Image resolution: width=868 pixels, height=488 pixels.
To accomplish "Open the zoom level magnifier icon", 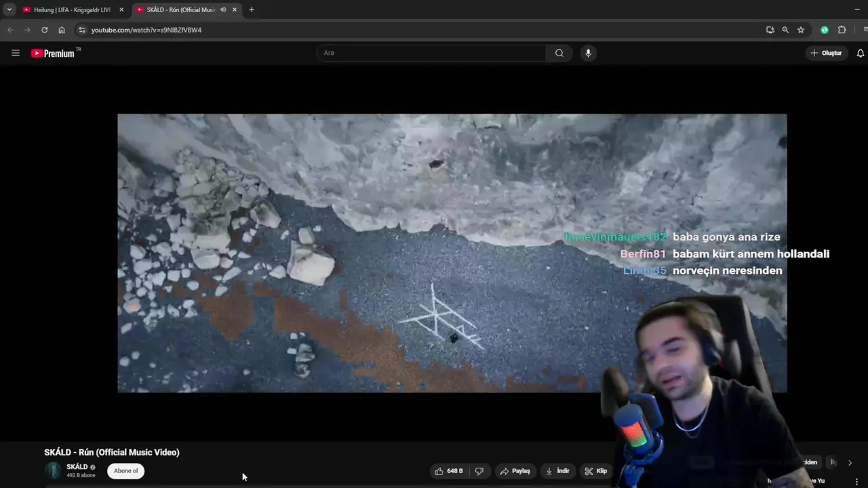I will click(785, 30).
